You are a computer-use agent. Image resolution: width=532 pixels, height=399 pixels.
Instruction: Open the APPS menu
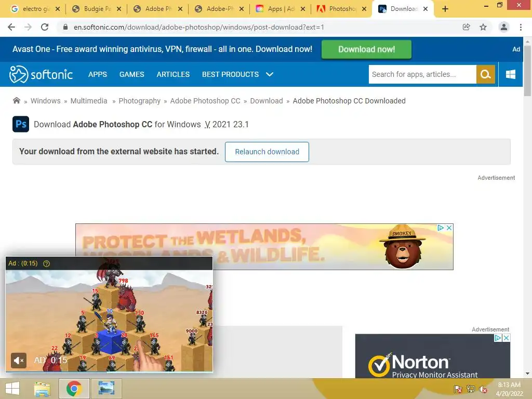[x=98, y=74]
